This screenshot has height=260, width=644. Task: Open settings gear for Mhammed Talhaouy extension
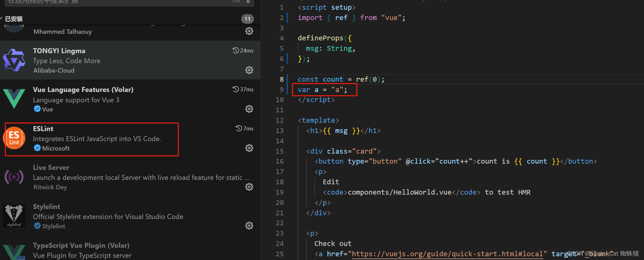pos(249,31)
